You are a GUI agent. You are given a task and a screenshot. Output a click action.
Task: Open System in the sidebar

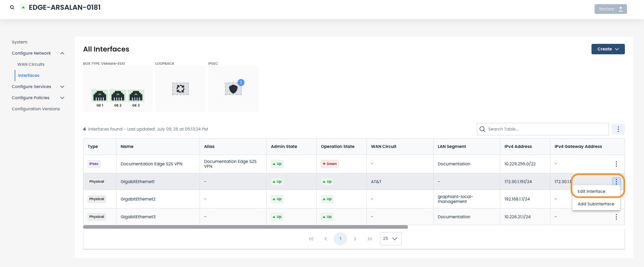pyautogui.click(x=19, y=42)
